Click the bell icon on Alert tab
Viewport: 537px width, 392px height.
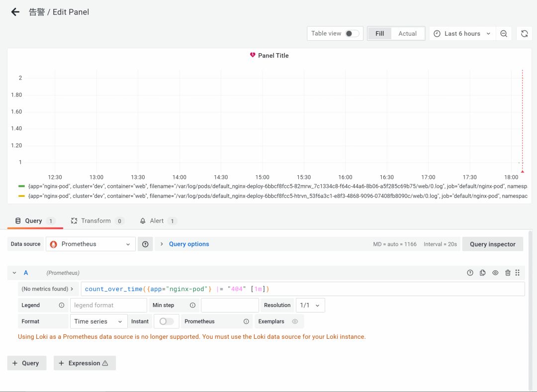click(x=143, y=221)
